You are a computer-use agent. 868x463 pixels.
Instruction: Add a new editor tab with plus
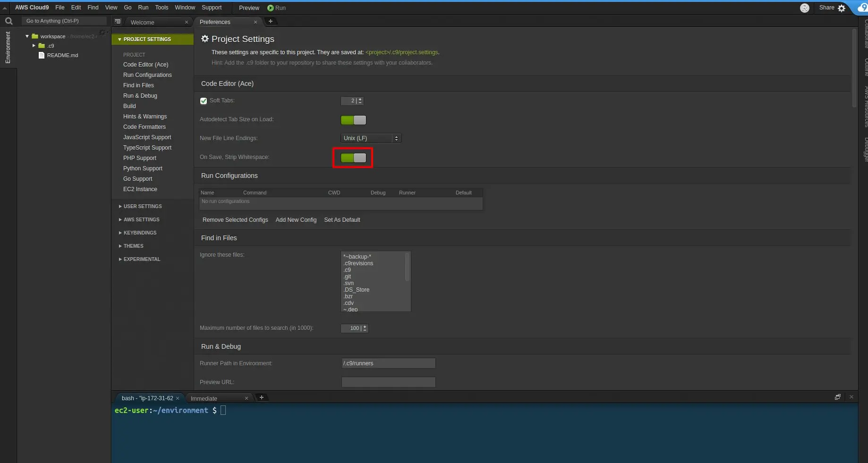pos(271,21)
